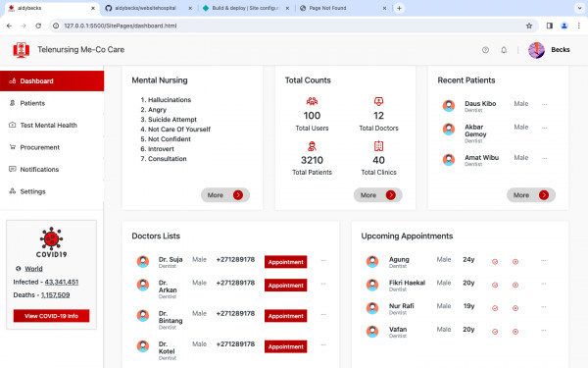This screenshot has height=368, width=588.
Task: Accept Fikri Haekal's appointment check icon
Action: point(495,285)
